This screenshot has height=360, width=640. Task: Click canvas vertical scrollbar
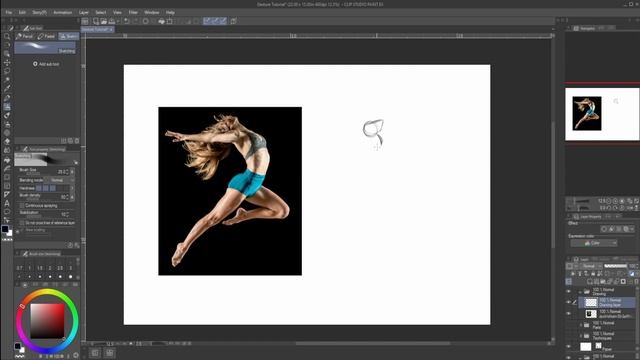click(553, 184)
